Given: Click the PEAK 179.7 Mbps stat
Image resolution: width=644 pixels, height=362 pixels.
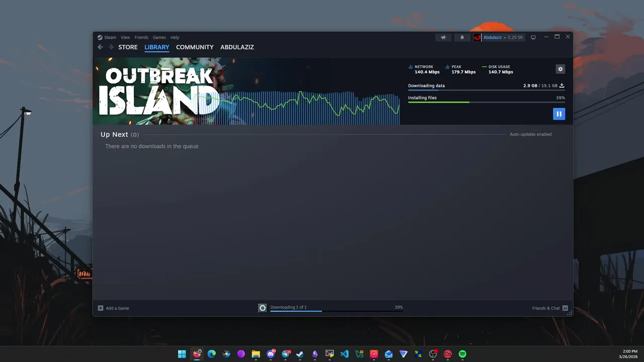Looking at the screenshot, I should (x=460, y=69).
